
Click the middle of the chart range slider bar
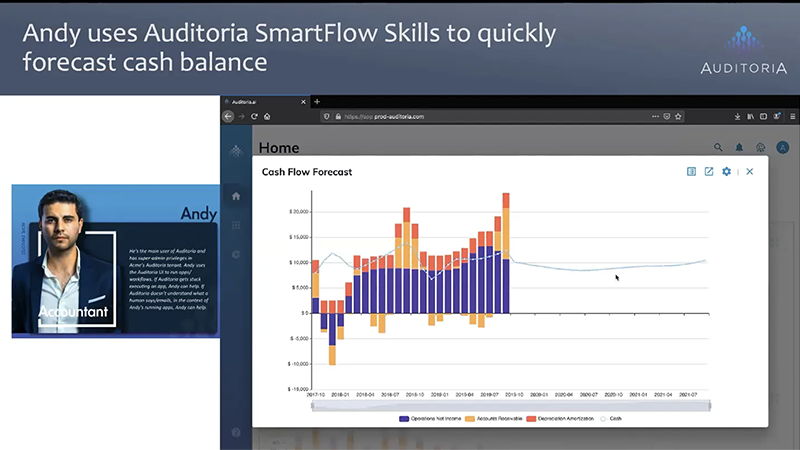511,406
